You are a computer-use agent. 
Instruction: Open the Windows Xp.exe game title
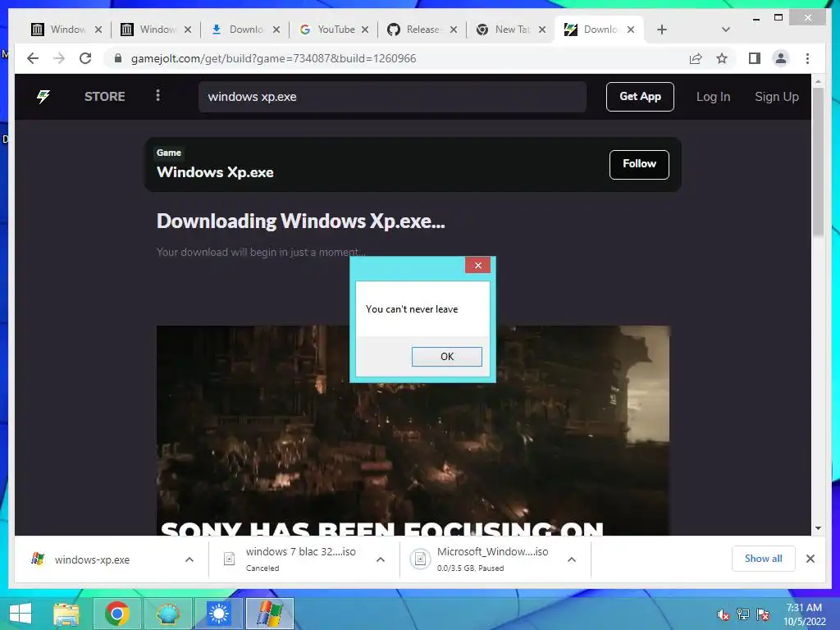pos(215,172)
